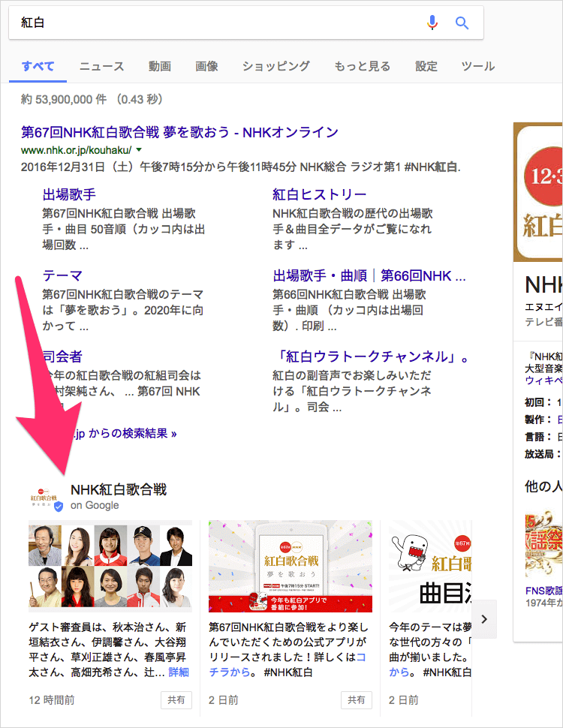The image size is (563, 728).
Task: Expand the green arrow next to www.nhk.or.jp/kouhaku/
Action: point(139,150)
